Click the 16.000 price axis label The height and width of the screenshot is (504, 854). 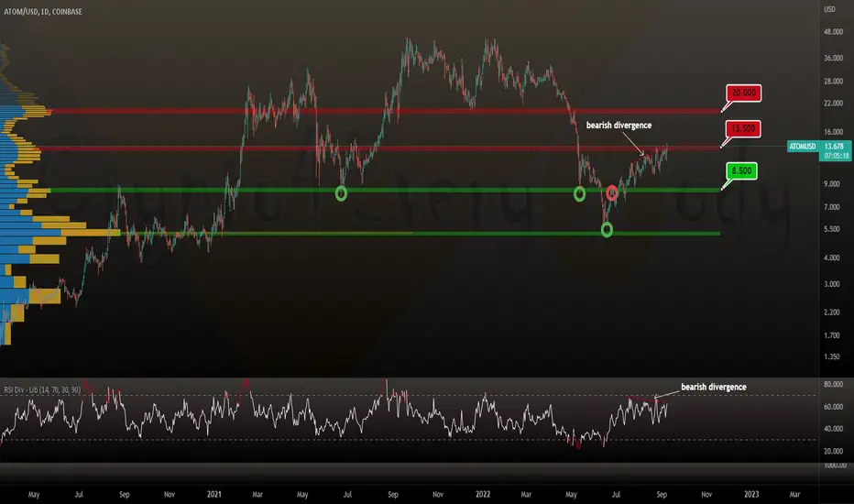(833, 132)
